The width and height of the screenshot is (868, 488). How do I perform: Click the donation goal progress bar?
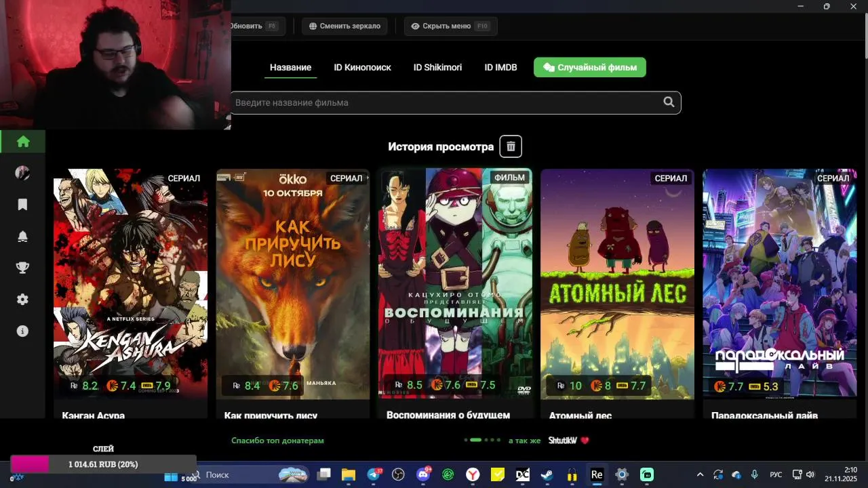coord(103,464)
